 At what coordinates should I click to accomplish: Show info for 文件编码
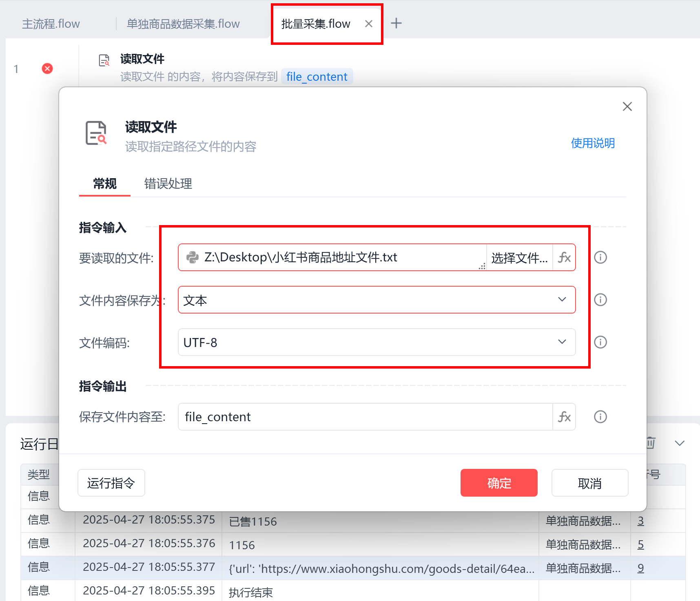click(600, 342)
